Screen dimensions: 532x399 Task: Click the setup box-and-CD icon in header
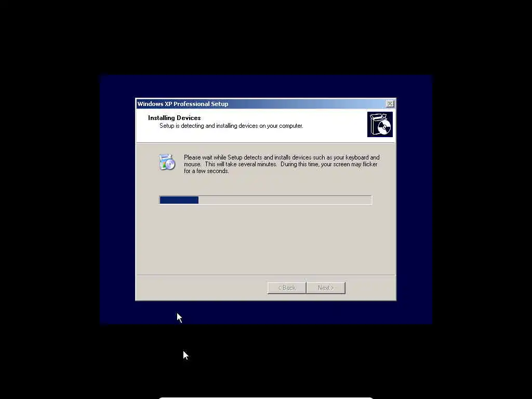coord(380,125)
